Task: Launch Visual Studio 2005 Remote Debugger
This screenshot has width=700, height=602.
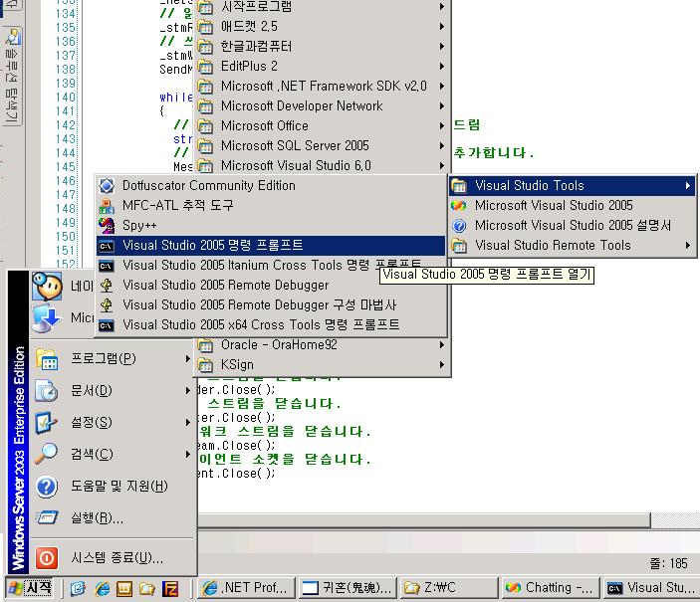Action: (x=271, y=286)
